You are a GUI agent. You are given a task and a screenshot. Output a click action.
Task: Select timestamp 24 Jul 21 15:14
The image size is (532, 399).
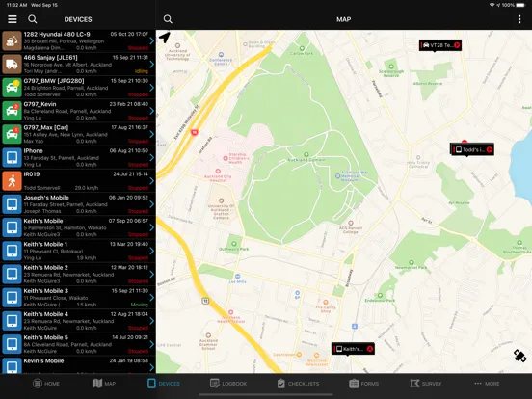(x=131, y=174)
